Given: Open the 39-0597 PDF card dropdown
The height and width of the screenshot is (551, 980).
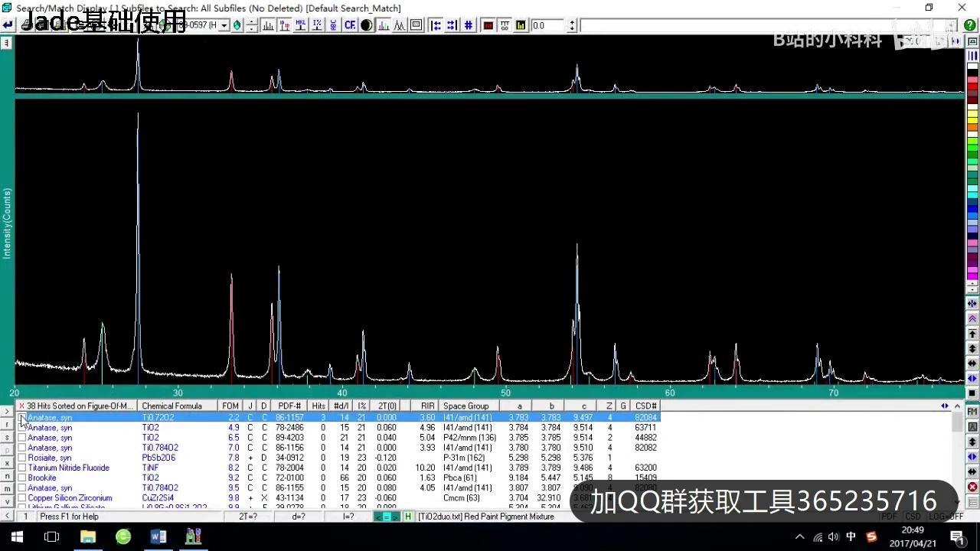Looking at the screenshot, I should point(223,25).
